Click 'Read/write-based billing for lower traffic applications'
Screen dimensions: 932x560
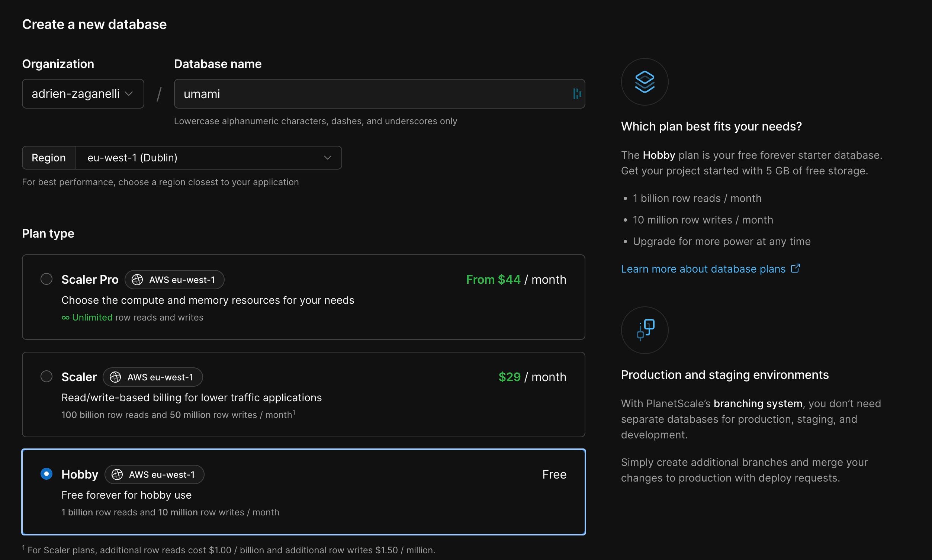point(192,398)
